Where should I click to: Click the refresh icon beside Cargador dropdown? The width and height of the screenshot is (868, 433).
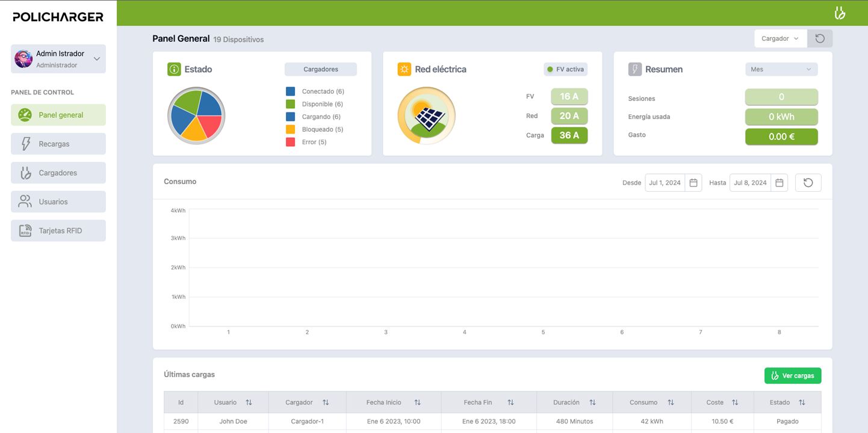[x=820, y=38]
